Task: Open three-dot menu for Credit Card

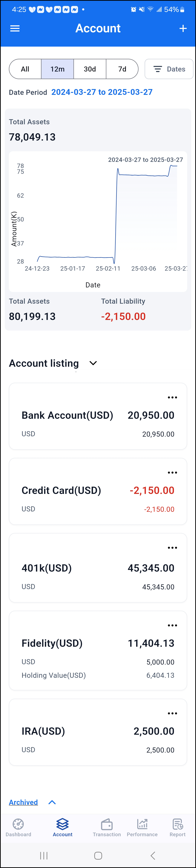Action: 172,473
